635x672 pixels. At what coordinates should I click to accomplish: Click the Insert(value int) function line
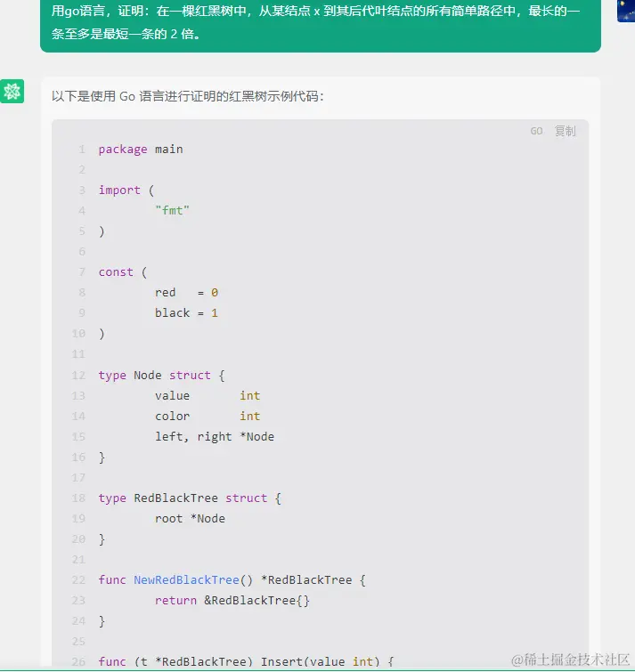[246, 661]
